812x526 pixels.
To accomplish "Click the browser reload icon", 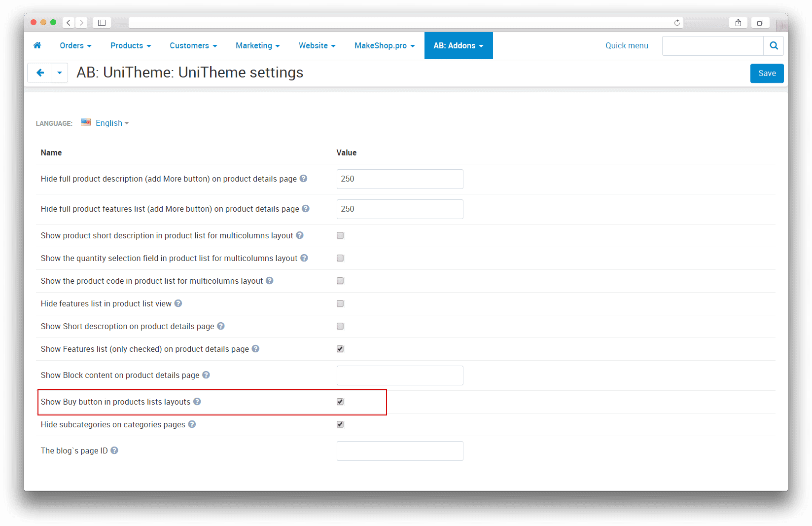I will [x=677, y=23].
